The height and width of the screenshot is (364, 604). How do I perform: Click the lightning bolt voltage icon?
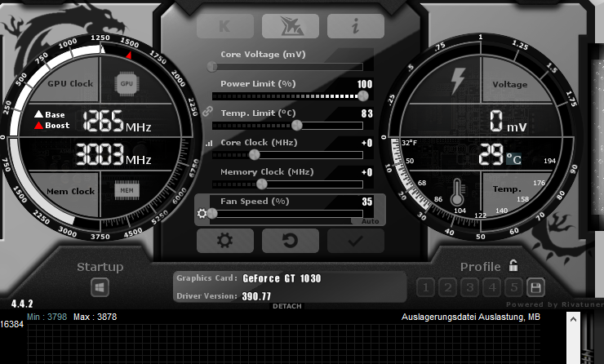click(x=458, y=81)
